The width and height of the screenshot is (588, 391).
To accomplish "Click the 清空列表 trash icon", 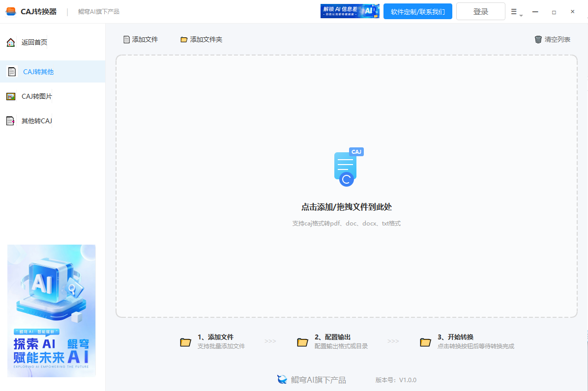I will click(537, 39).
